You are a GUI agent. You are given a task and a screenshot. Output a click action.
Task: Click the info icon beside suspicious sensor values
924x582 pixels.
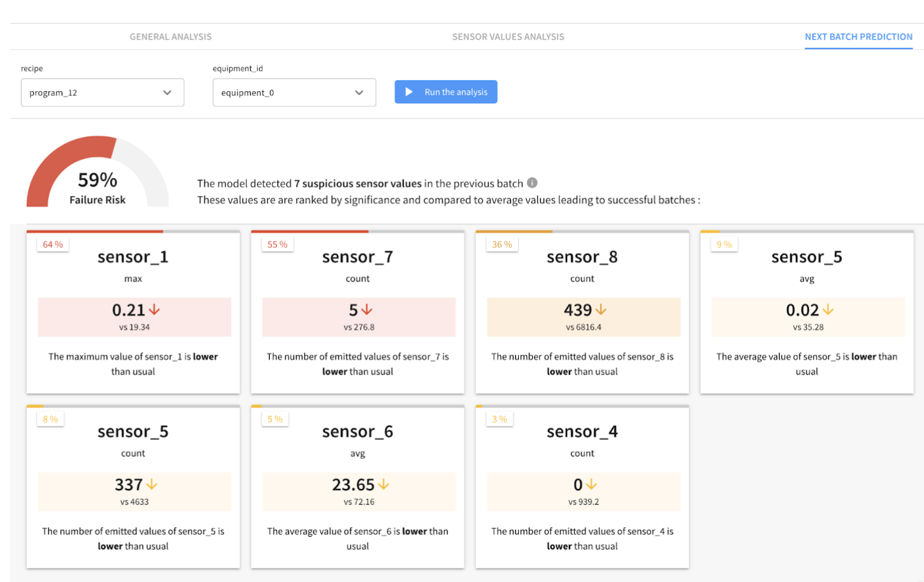[x=532, y=183]
